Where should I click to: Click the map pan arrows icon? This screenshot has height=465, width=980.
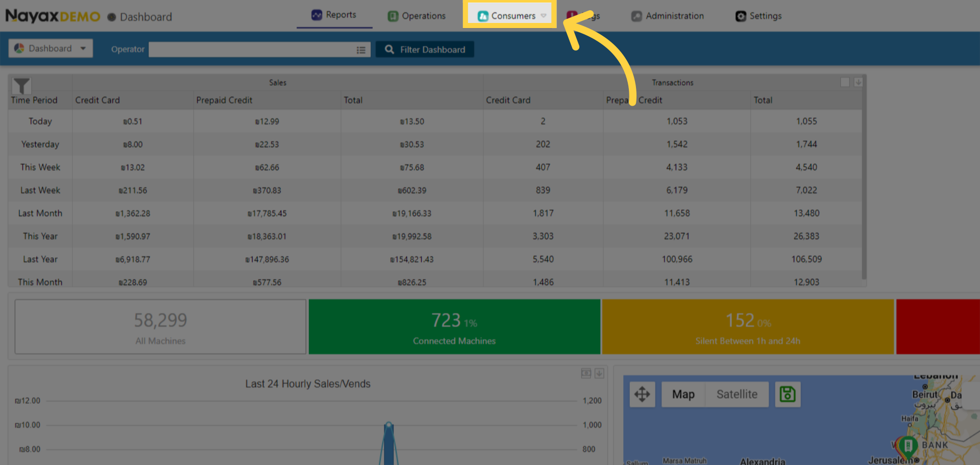click(x=642, y=394)
